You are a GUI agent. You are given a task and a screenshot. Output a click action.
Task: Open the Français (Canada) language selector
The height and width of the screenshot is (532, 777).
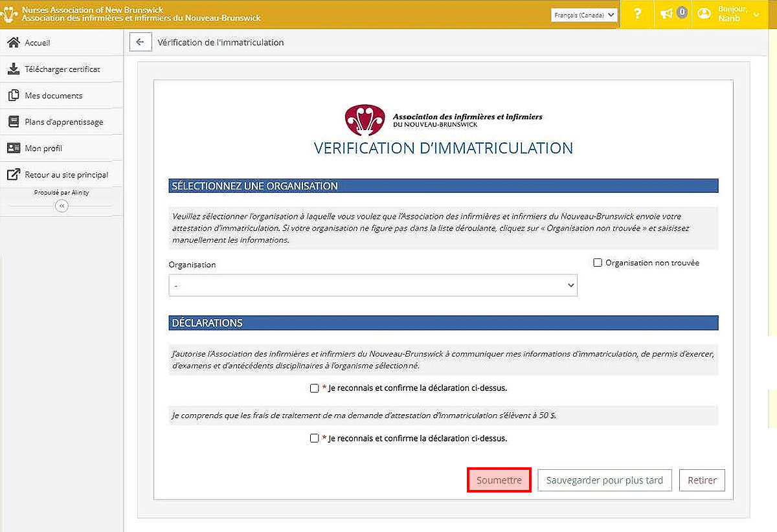[585, 14]
